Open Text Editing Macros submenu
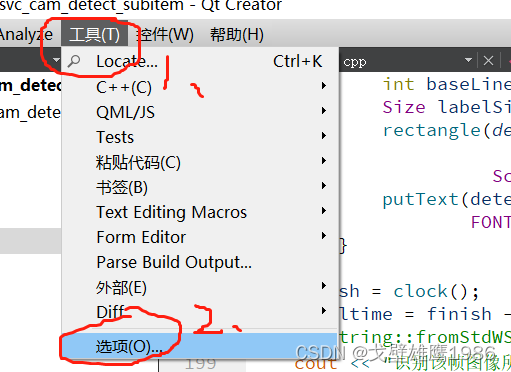Screen dimensions: 511x372 coord(200,212)
